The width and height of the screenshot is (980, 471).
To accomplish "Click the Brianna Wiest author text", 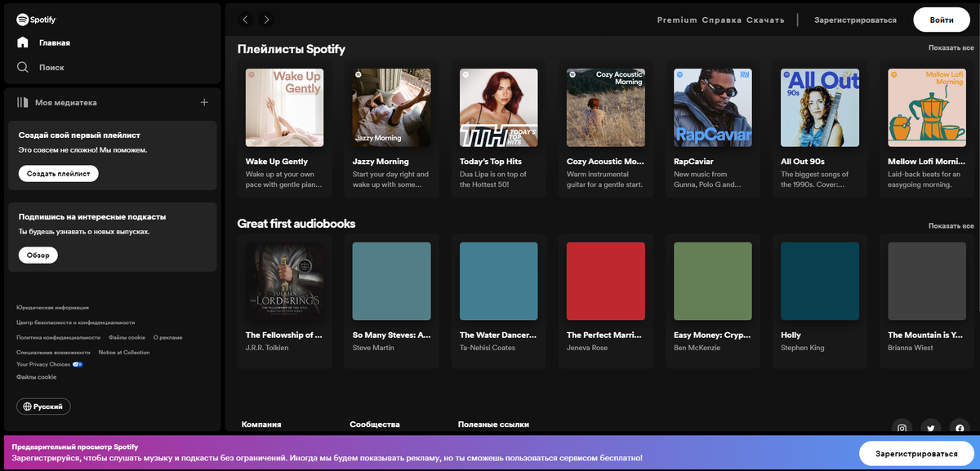I will point(911,348).
